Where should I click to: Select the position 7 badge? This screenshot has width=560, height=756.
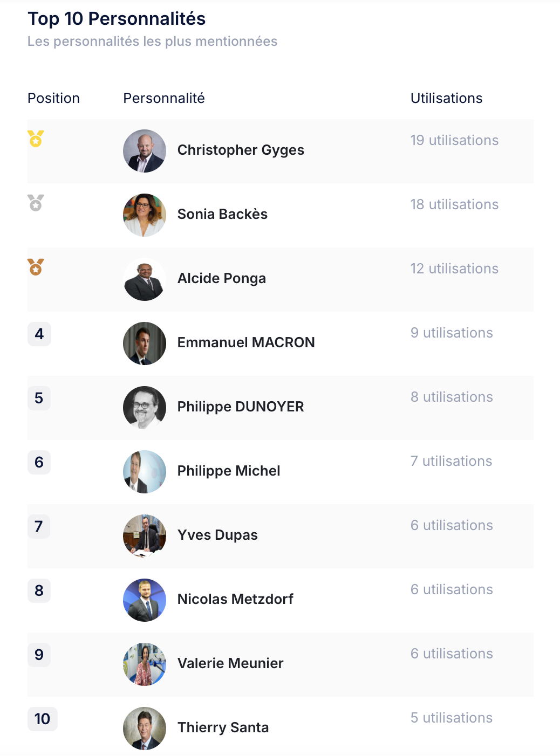(x=39, y=526)
